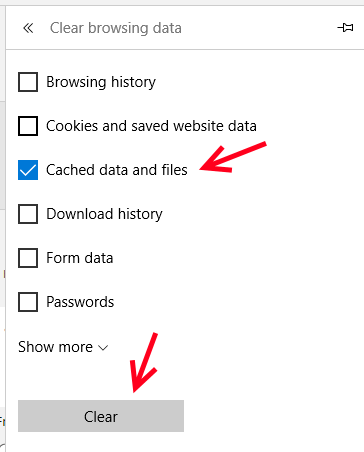This screenshot has width=364, height=452.
Task: Check the Download history box
Action: [x=28, y=214]
